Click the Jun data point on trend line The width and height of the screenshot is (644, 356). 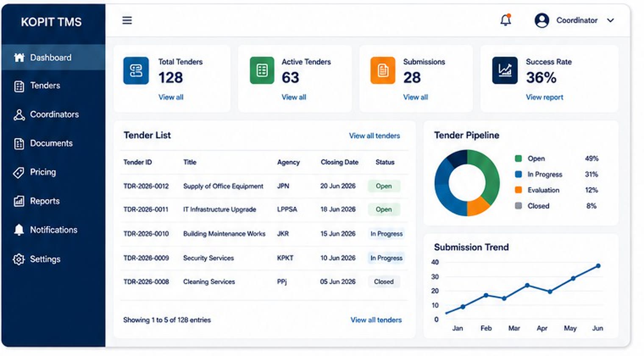point(598,266)
